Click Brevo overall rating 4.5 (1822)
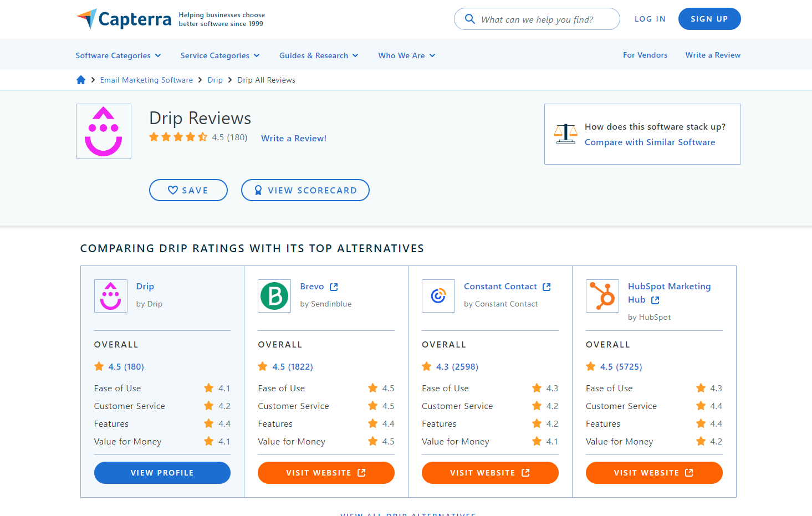Screen dimensions: 812x516 [293, 366]
